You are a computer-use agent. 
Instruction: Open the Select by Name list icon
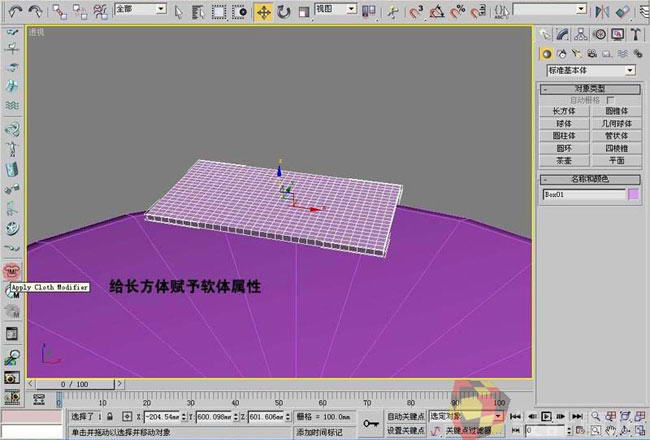(198, 12)
